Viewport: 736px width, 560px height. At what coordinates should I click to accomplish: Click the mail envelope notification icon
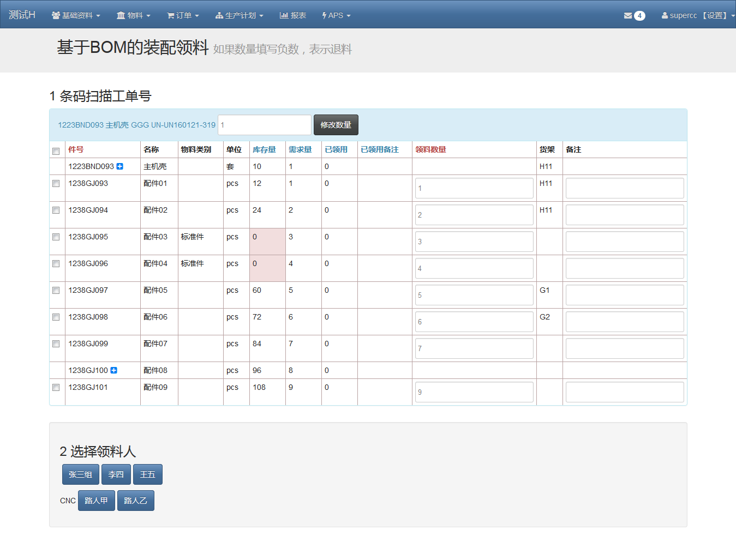click(x=628, y=16)
